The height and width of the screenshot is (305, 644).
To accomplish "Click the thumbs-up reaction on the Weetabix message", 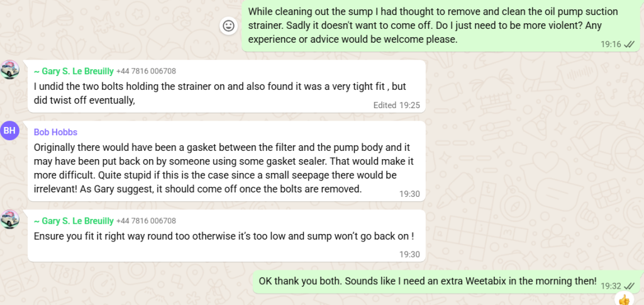I will (x=623, y=299).
